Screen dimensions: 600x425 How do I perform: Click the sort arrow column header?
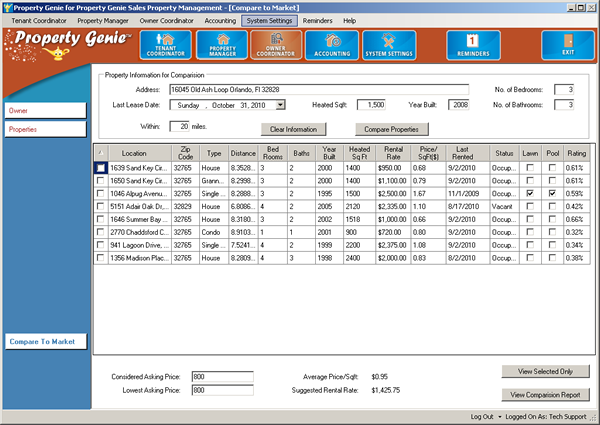click(101, 153)
